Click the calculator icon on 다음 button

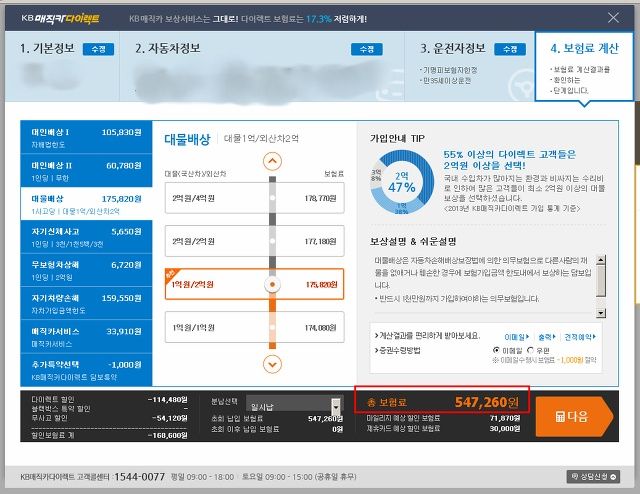pos(560,416)
